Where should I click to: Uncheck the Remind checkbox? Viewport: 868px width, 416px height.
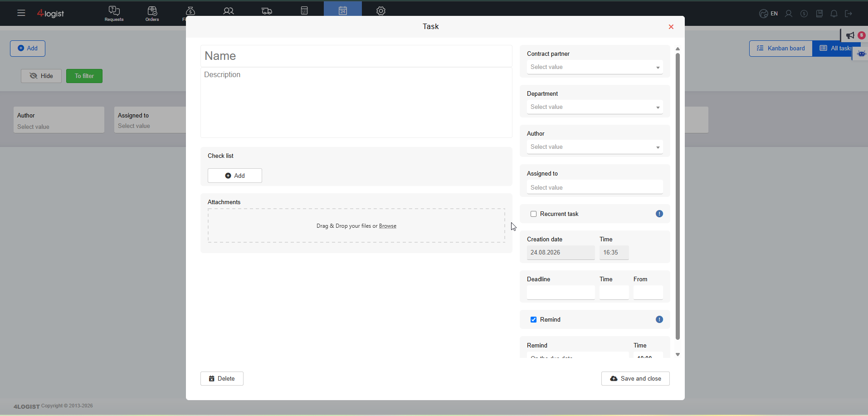tap(534, 320)
